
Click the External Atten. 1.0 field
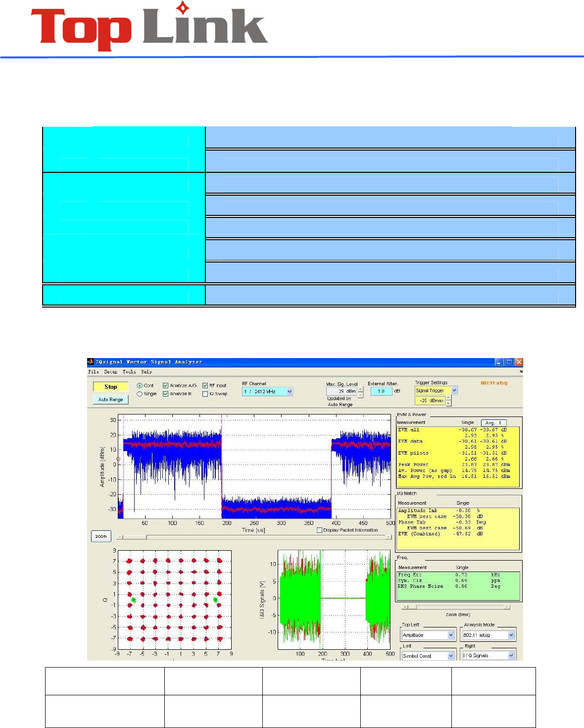click(382, 391)
